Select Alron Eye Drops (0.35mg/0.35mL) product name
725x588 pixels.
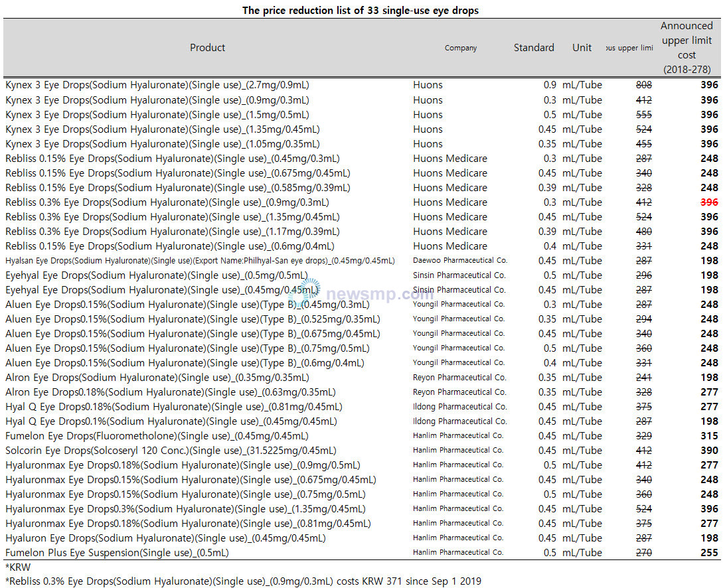157,378
